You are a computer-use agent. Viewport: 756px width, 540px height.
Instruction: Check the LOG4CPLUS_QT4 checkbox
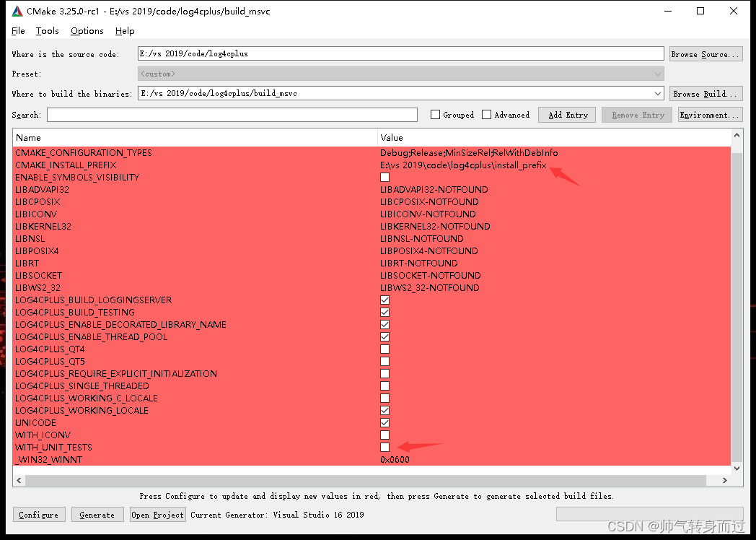tap(384, 349)
